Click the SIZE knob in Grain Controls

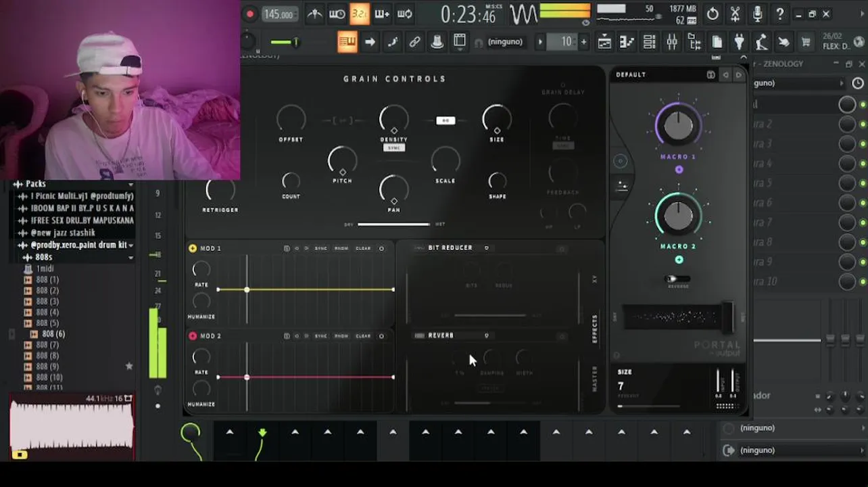[497, 120]
